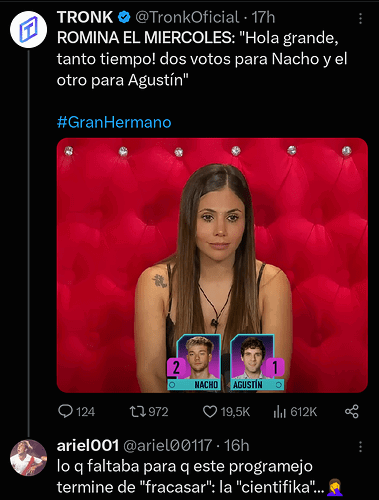
Task: Click the reply icon with 124 comments
Action: (65, 411)
